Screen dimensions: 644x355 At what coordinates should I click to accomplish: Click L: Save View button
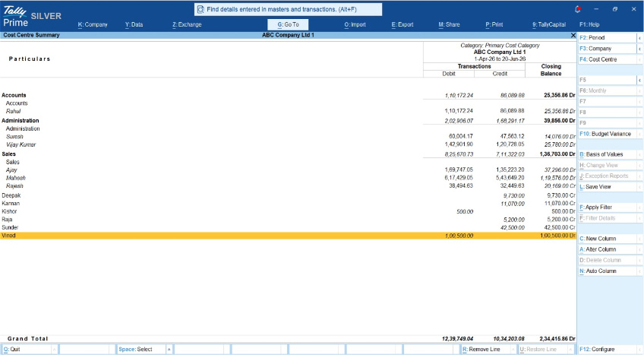[607, 187]
